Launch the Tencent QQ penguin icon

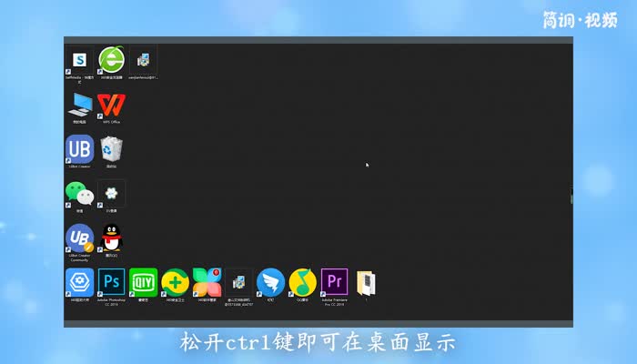click(x=111, y=238)
